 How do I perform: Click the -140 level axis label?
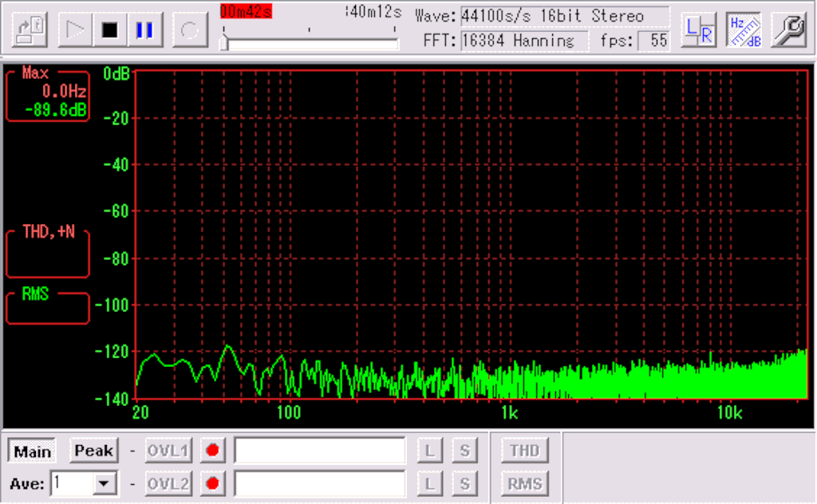(112, 400)
